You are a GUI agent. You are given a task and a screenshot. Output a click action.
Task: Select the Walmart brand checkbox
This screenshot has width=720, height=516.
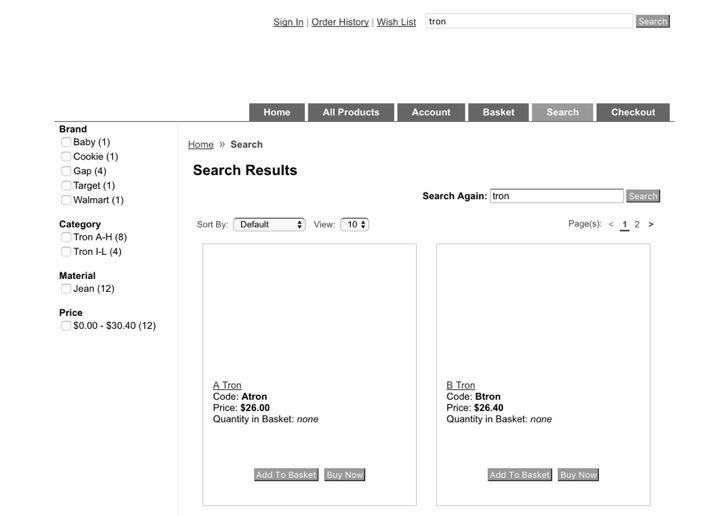click(66, 200)
